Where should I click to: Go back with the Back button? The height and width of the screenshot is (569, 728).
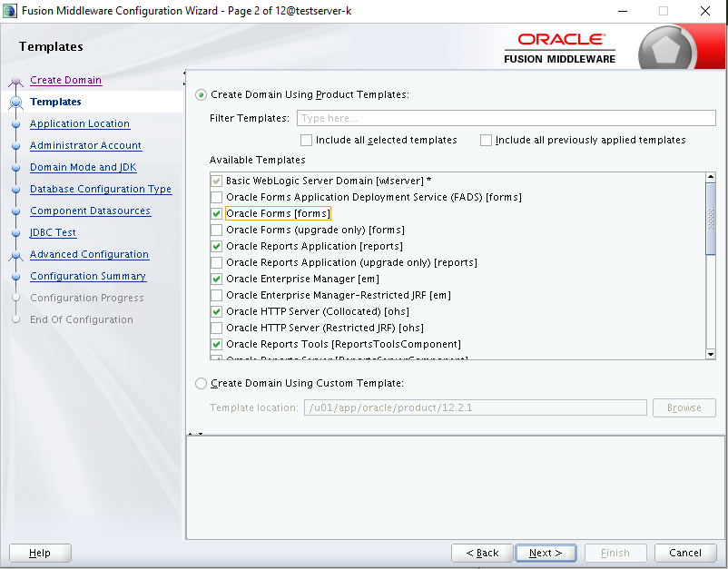pos(482,554)
